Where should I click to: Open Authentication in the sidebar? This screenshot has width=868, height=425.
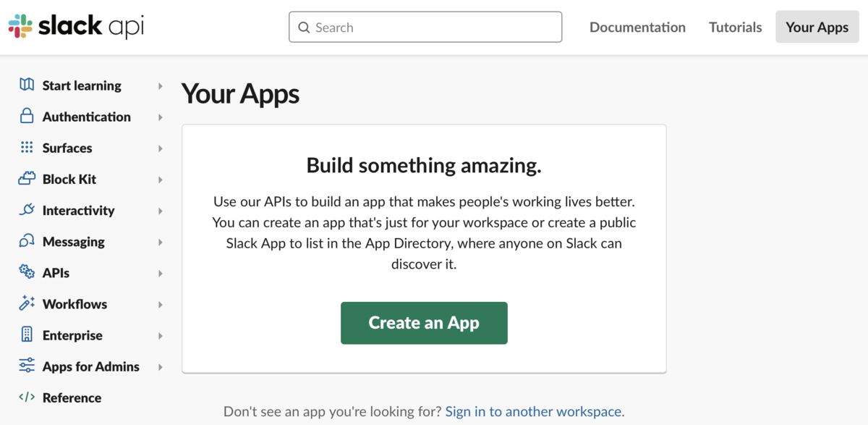click(x=87, y=117)
